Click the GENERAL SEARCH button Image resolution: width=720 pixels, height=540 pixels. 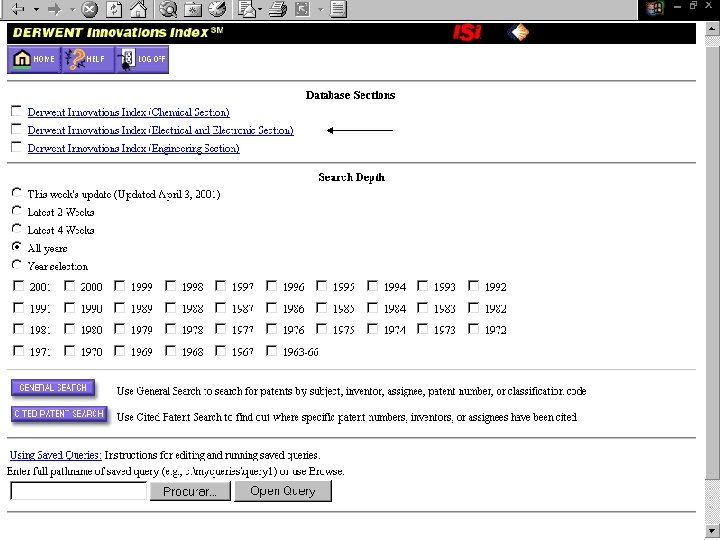click(x=53, y=388)
